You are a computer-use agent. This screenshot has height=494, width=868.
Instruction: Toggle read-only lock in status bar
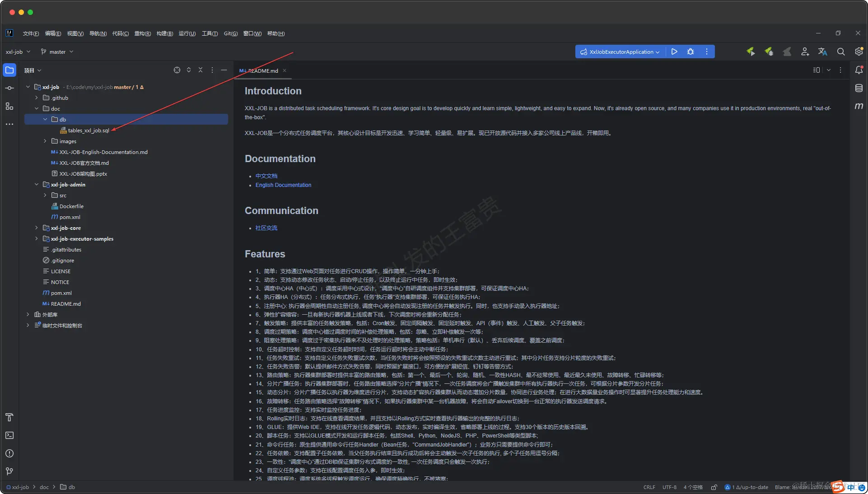click(714, 487)
